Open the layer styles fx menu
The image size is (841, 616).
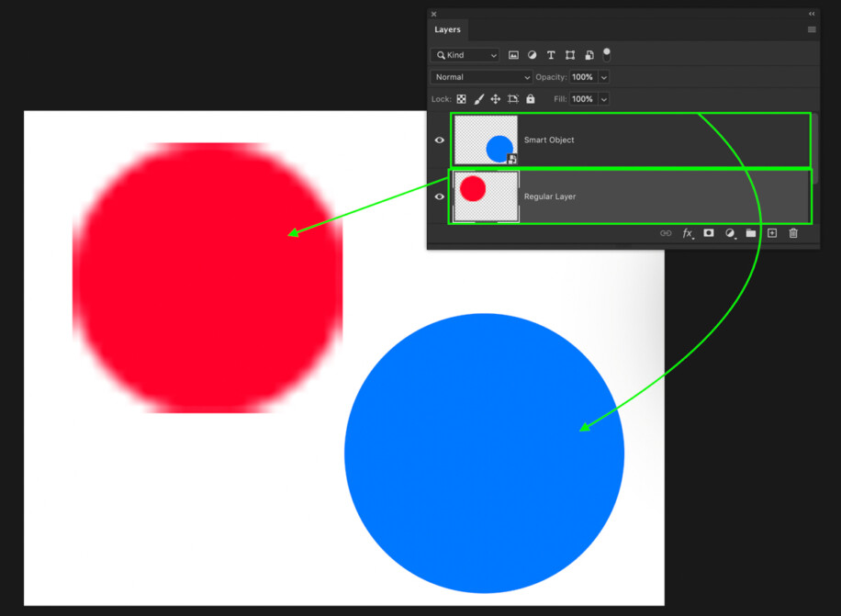pyautogui.click(x=688, y=233)
